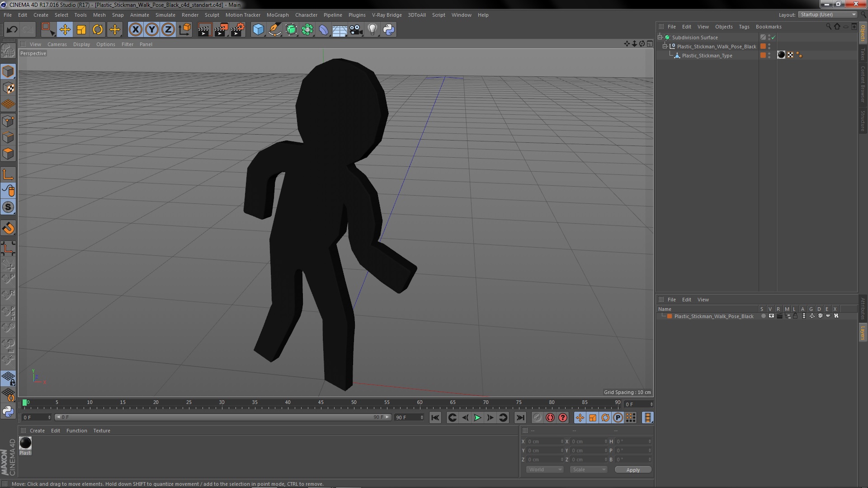Viewport: 868px width, 488px height.
Task: Add a Subdivision Surface generator
Action: point(291,30)
